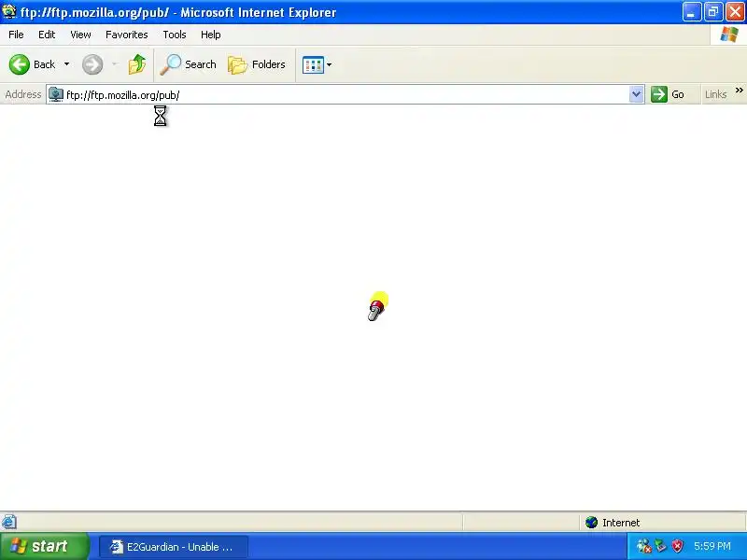Go back with the green Back arrow
Viewport: 747px width, 560px height.
[32, 64]
